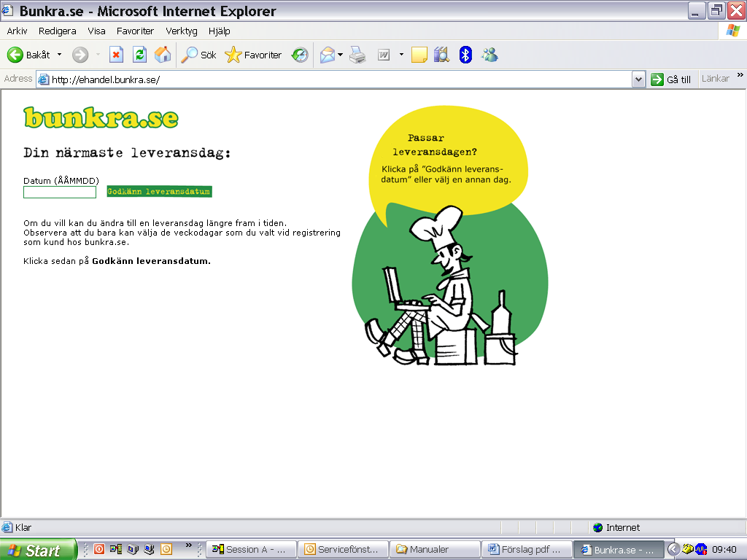Open the Favoriter menu in menu bar
Screen dimensions: 747x560
[135, 31]
